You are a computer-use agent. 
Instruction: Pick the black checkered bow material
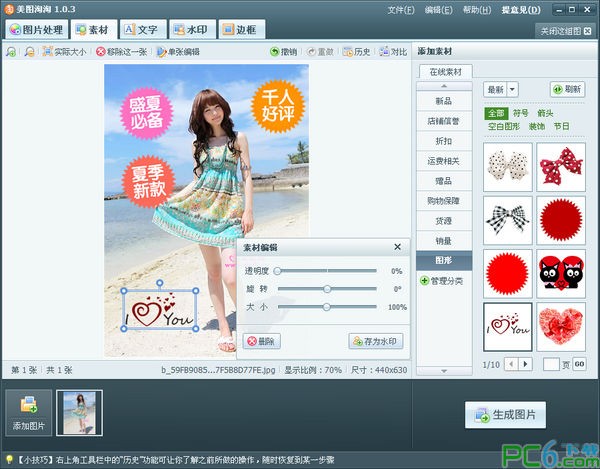(508, 220)
